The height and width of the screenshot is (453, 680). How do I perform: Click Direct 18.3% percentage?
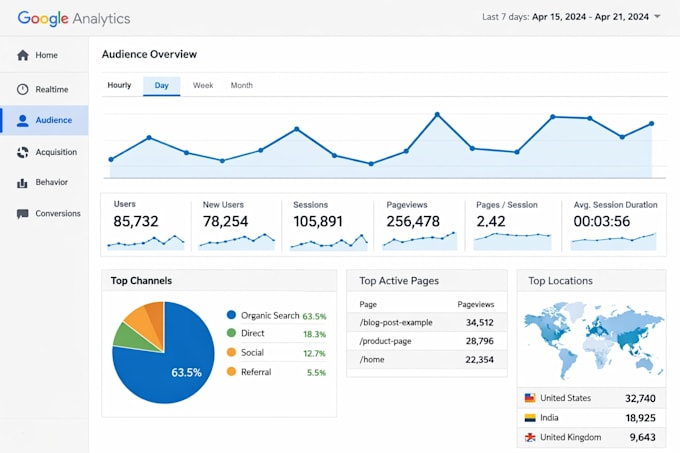tap(314, 334)
